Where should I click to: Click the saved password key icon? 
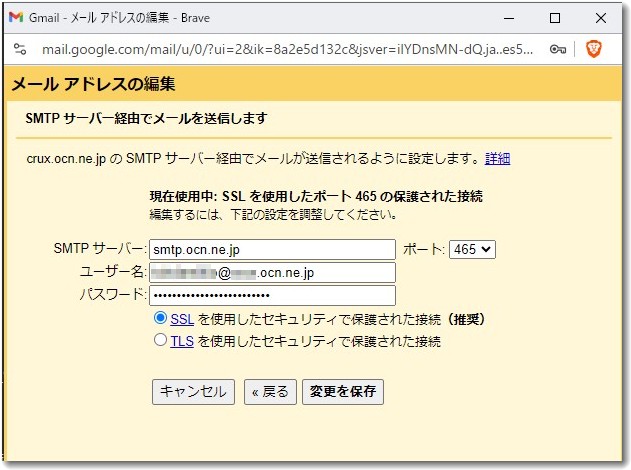[x=558, y=49]
